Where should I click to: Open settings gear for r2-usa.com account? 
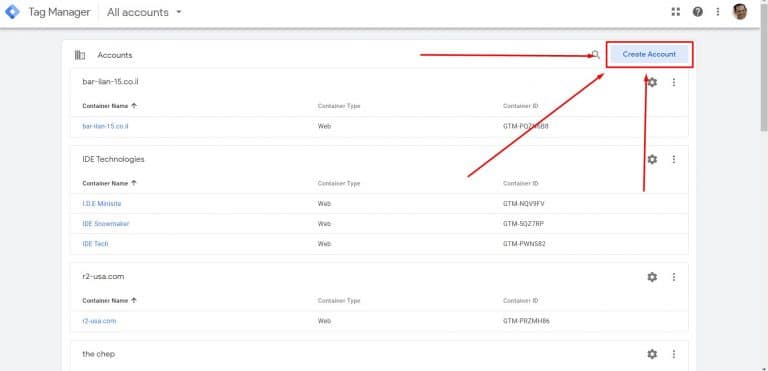tap(652, 277)
